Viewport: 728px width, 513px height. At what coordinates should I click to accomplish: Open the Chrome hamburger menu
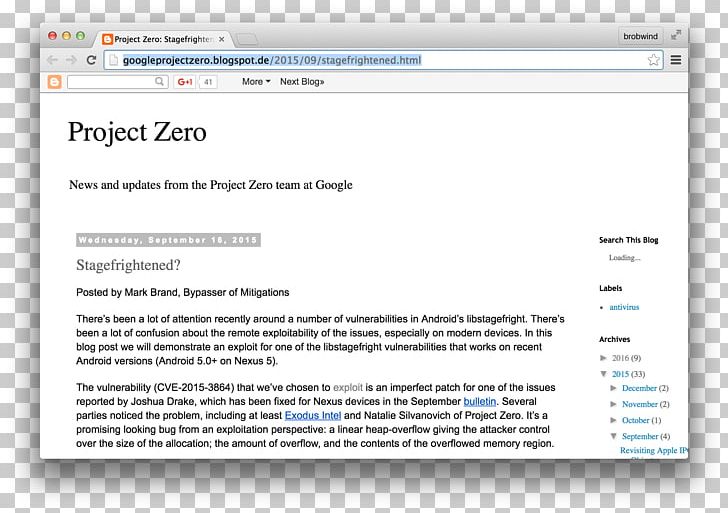[676, 60]
